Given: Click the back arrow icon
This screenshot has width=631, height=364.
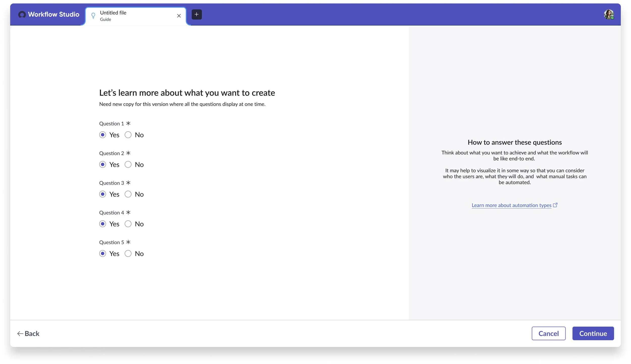Looking at the screenshot, I should tap(20, 333).
